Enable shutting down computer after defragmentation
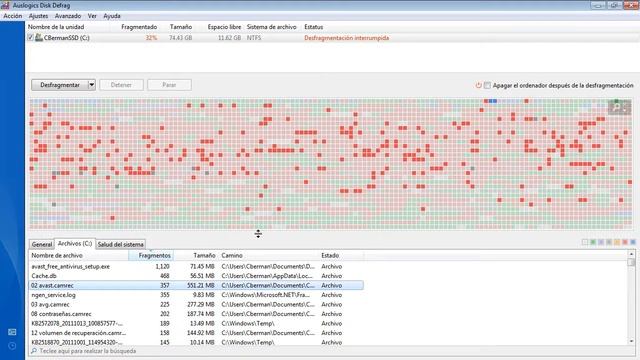Screen dimensions: 640x360 coord(487,85)
